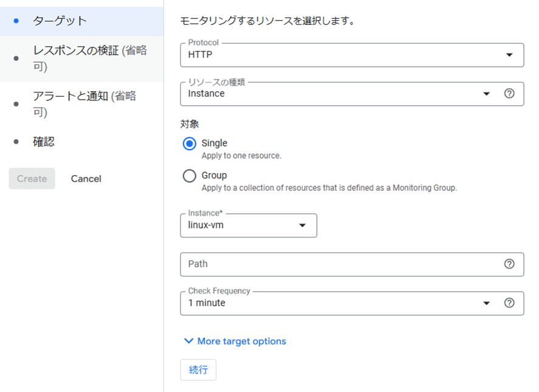Click the Instance resource type dropdown arrow
The image size is (539, 392).
coord(486,94)
